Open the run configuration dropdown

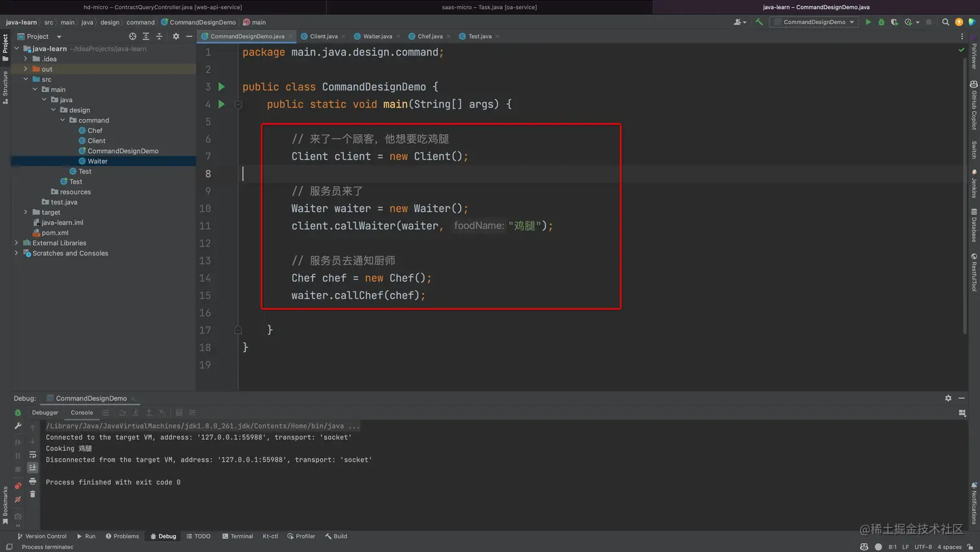(815, 22)
